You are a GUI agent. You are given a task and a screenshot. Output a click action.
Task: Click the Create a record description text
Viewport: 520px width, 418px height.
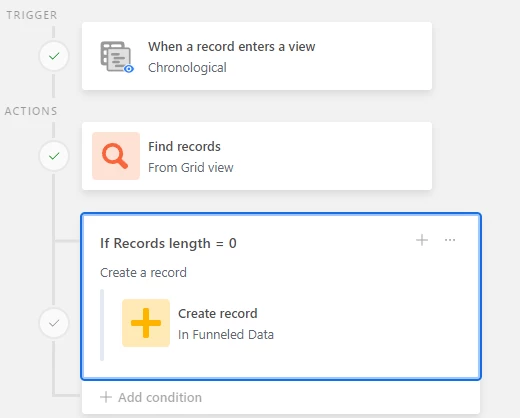(143, 273)
